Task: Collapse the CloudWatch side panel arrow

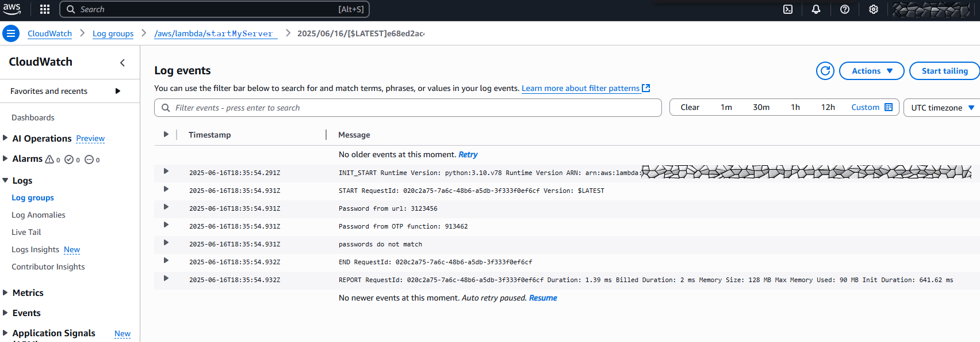Action: click(x=122, y=63)
